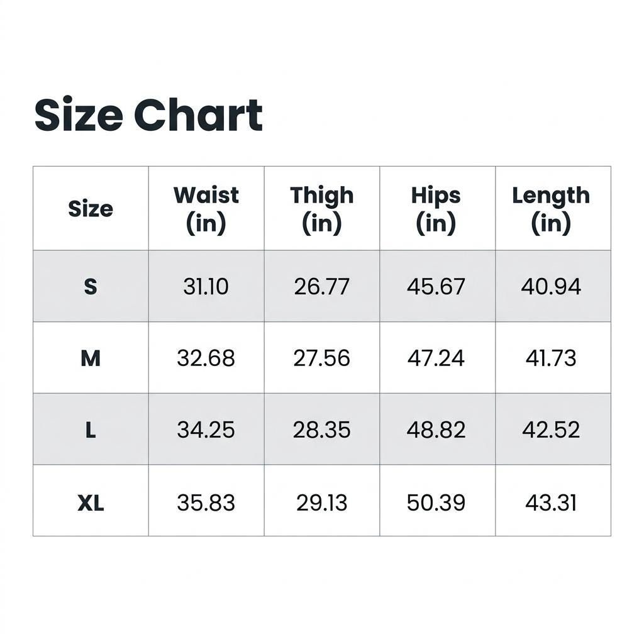The image size is (644, 644).
Task: Click length value 40.94 cell
Action: 551,286
